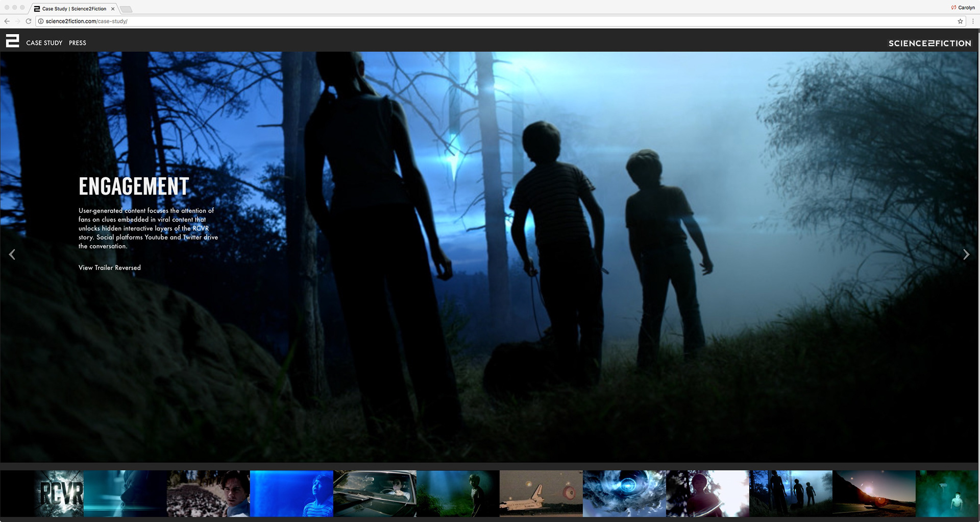Select the sunset desert road thumbnail

point(874,493)
